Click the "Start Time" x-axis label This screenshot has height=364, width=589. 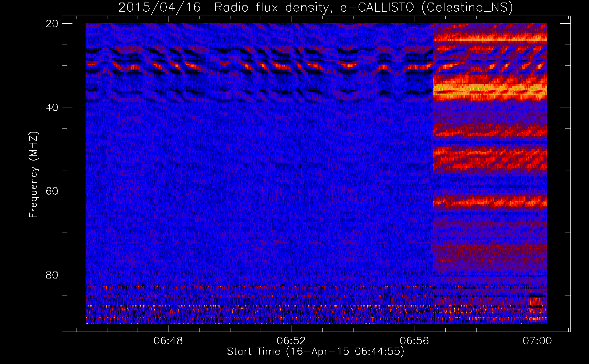(x=316, y=352)
